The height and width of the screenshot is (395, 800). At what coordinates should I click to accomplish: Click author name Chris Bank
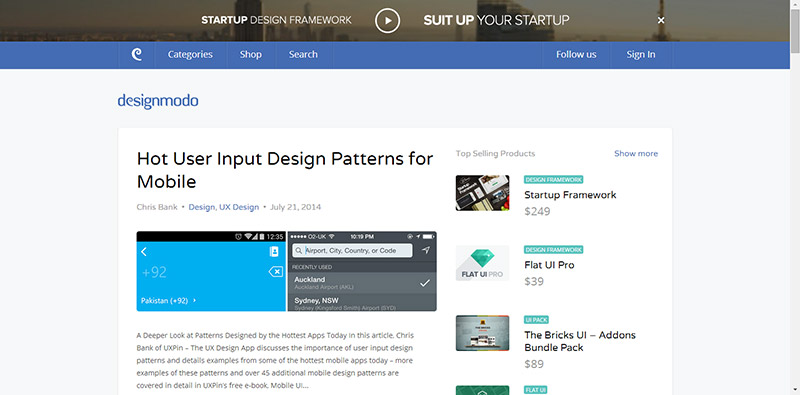(x=157, y=207)
